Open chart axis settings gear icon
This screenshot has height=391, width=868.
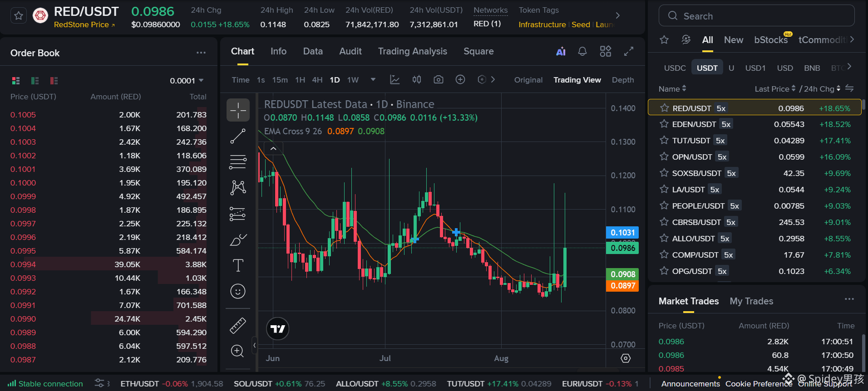click(x=626, y=358)
